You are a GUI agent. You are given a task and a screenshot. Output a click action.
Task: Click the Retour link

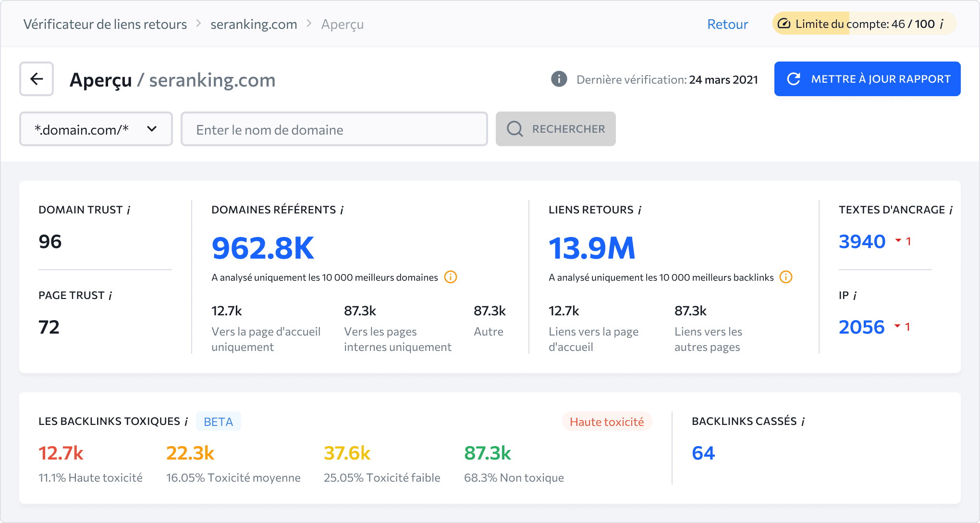point(727,24)
